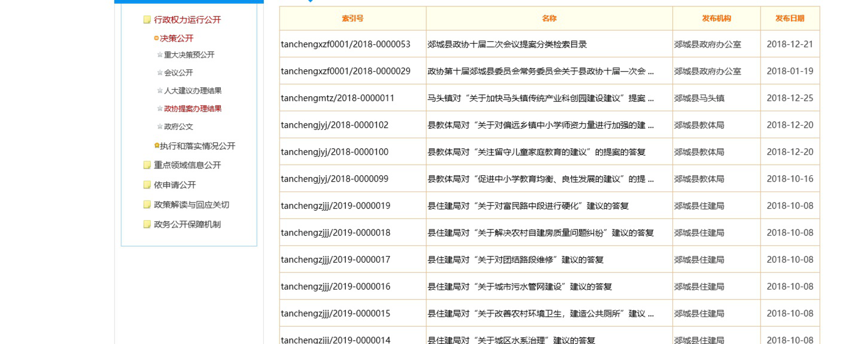
Task: Click star icon beside 政协提案办理结果
Action: click(x=160, y=108)
